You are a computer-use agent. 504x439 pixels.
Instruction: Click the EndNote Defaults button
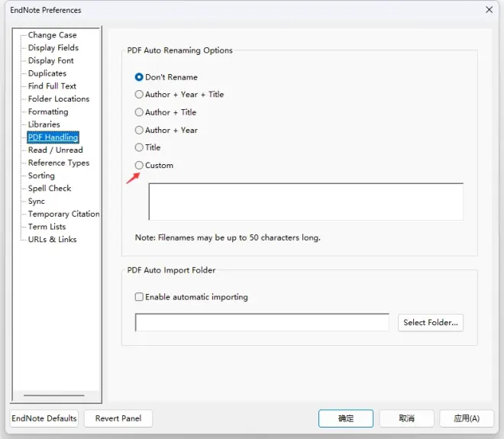click(x=44, y=418)
